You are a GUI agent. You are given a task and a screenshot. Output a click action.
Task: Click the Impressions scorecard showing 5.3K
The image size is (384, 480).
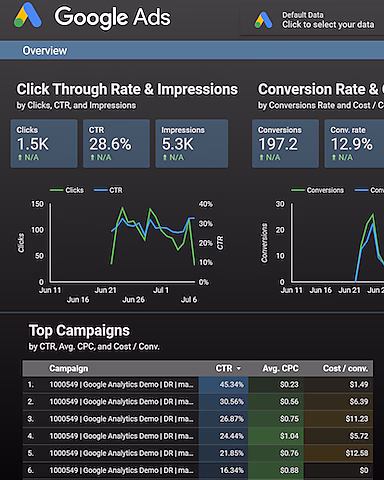point(192,144)
